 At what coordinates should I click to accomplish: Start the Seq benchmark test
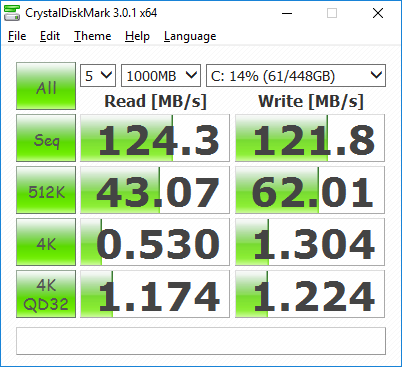point(46,138)
